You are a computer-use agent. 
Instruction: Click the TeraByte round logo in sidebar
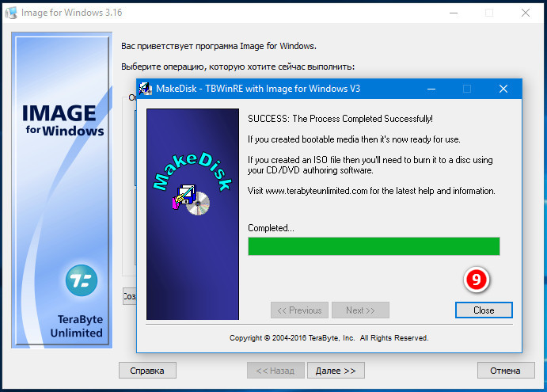pos(82,280)
